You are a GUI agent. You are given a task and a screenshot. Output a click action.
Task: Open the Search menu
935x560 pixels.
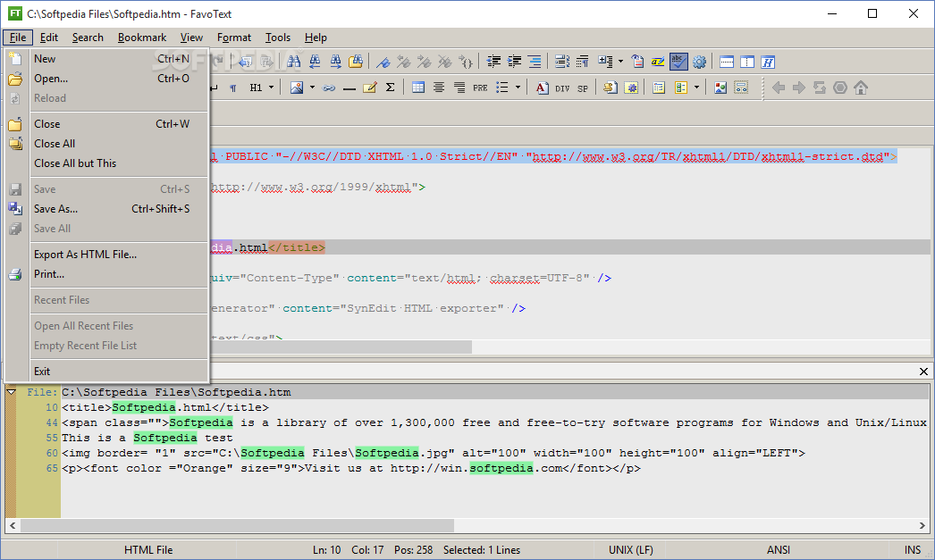(88, 38)
